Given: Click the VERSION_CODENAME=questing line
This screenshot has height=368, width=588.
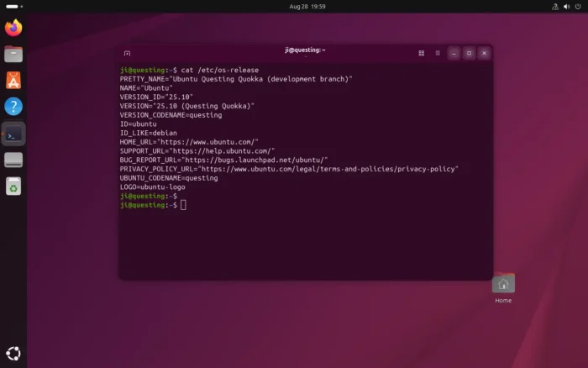Looking at the screenshot, I should pos(171,115).
